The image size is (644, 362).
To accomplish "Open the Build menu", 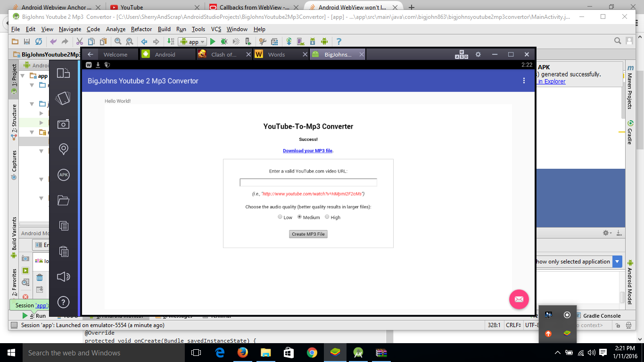I will (164, 29).
